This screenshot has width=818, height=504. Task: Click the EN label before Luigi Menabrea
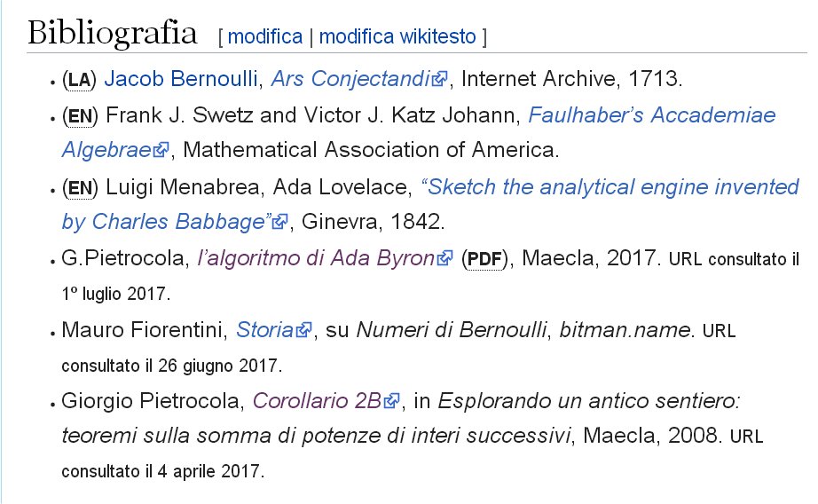pos(80,188)
